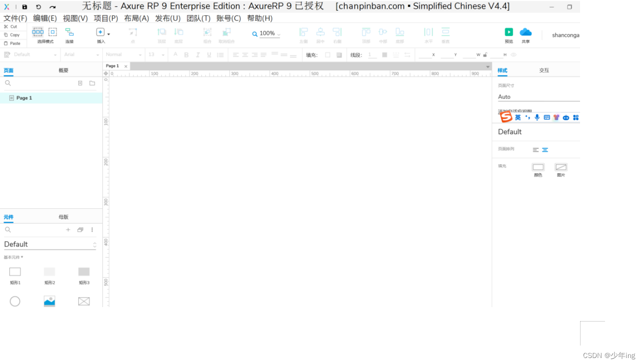Screen dimensions: 643x364
Task: Open the 帮助(H) menu
Action: click(260, 18)
